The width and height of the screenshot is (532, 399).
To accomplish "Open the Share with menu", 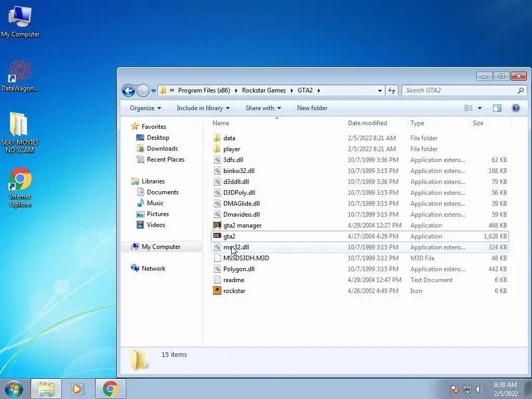I will 263,108.
